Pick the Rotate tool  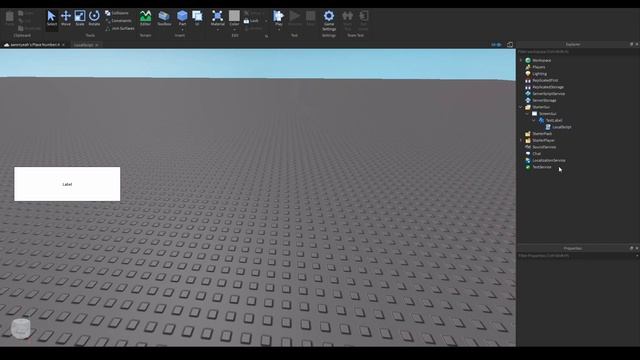pos(94,18)
